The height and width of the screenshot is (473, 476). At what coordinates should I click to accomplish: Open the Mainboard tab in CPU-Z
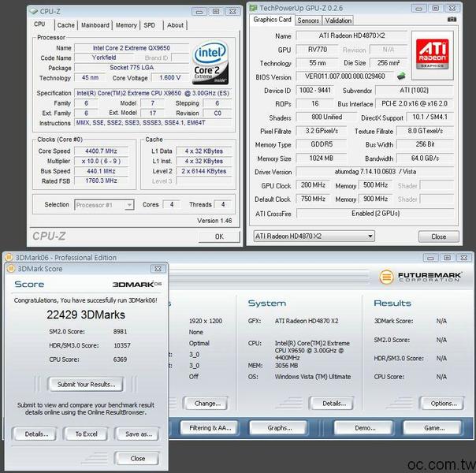tap(95, 25)
